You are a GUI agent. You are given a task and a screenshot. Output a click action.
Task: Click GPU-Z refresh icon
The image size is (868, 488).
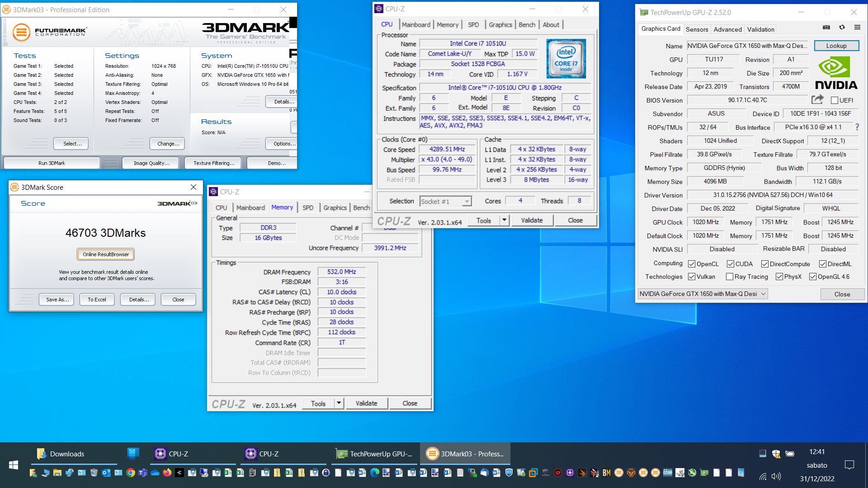(842, 28)
